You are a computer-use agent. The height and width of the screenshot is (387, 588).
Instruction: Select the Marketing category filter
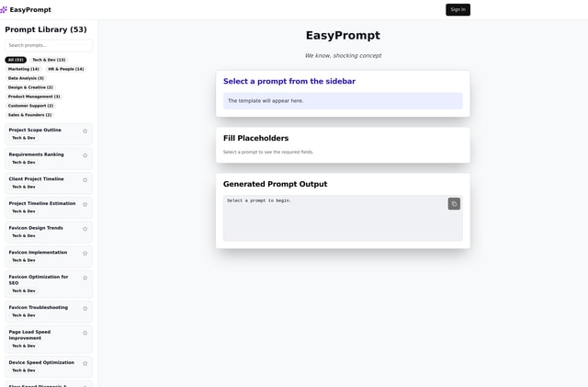coord(24,69)
